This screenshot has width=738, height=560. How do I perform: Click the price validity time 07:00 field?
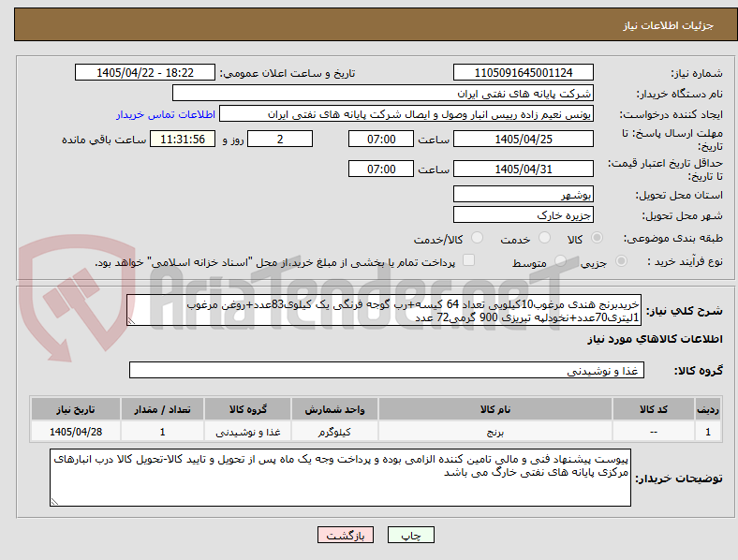coord(381,169)
